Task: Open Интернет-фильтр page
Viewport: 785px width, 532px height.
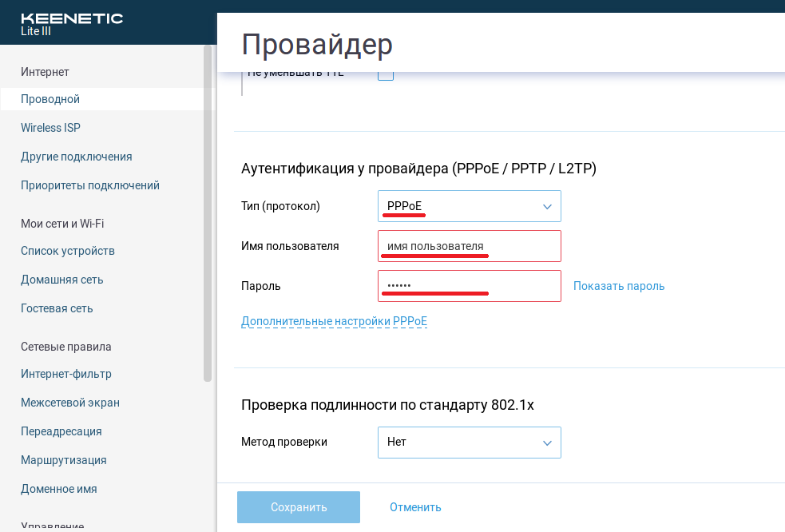Action: click(x=66, y=374)
